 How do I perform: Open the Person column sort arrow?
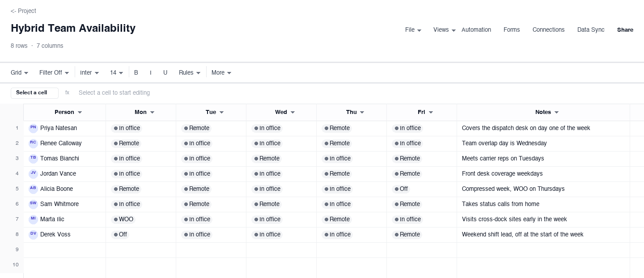point(80,112)
